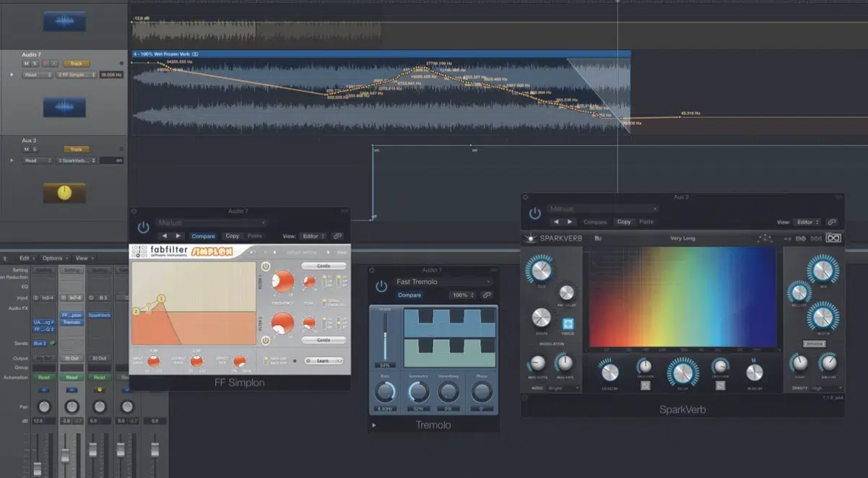
Task: Click the link icon in SparkVerb header
Action: click(831, 222)
